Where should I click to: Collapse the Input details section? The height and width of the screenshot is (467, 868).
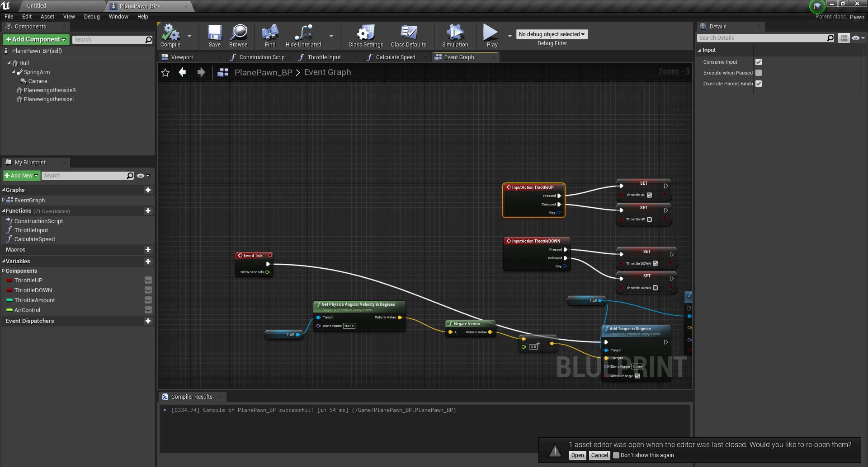pyautogui.click(x=699, y=50)
